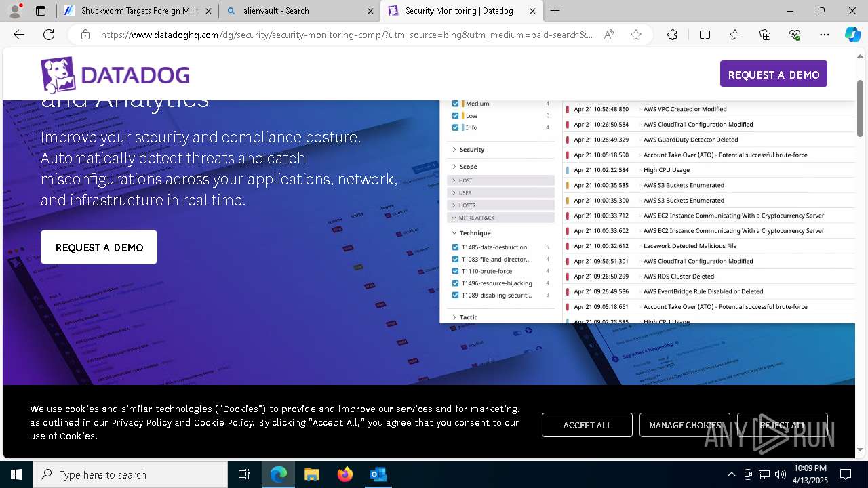Viewport: 868px width, 488px height.
Task: Toggle T1485-data-destruction checkbox
Action: click(456, 247)
